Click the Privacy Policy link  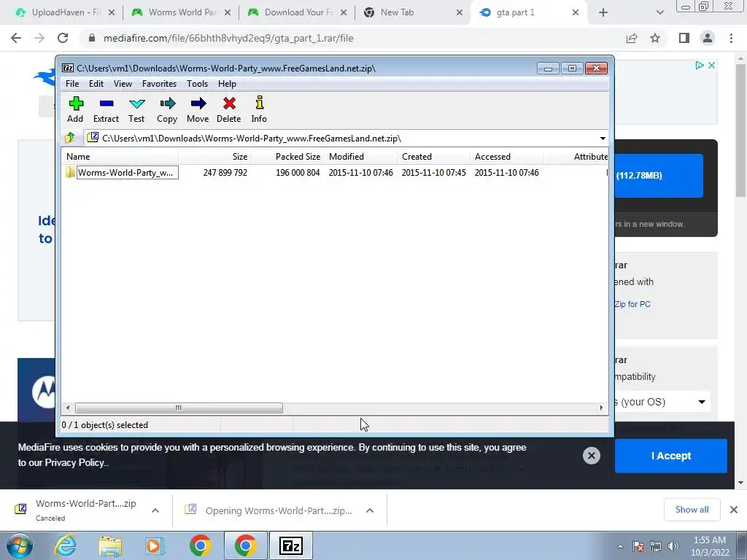(x=74, y=462)
